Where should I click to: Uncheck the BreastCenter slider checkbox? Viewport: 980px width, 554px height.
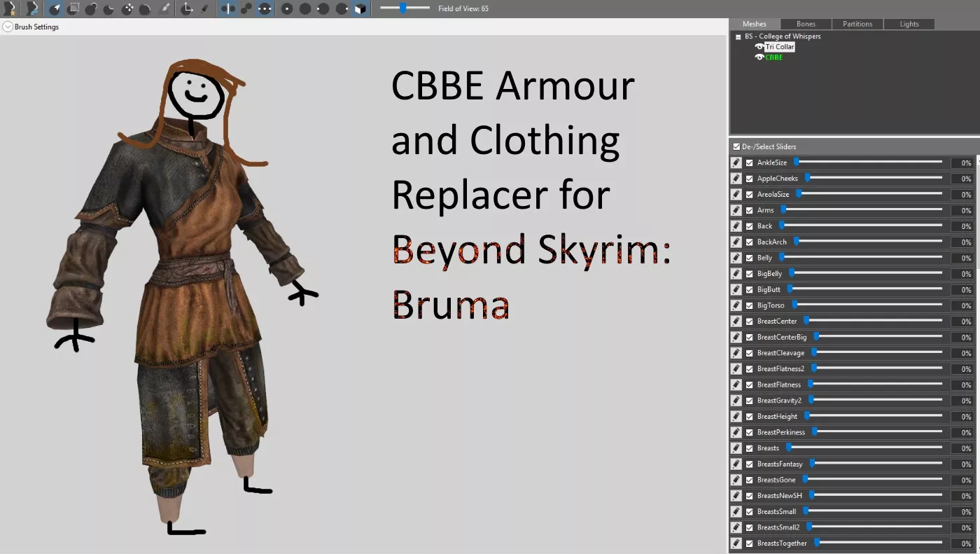pyautogui.click(x=750, y=321)
